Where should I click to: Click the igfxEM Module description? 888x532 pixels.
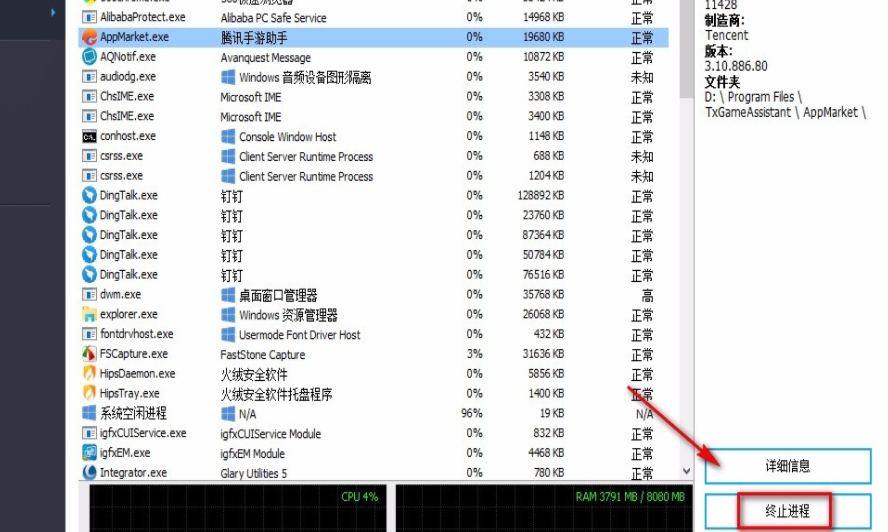click(x=253, y=454)
